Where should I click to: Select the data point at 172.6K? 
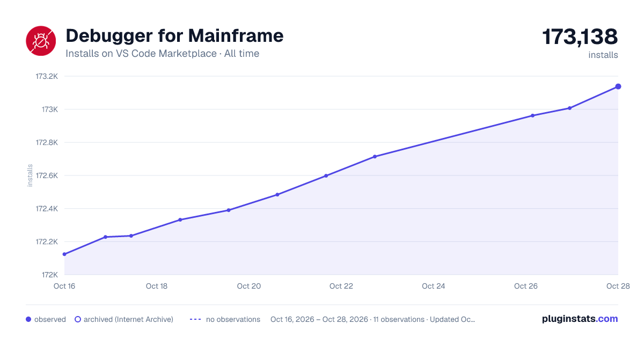[326, 175]
